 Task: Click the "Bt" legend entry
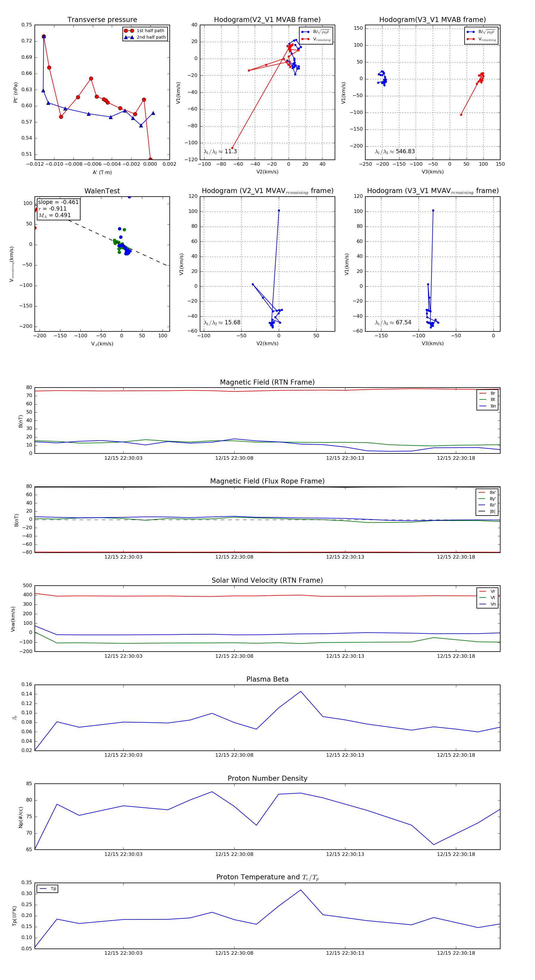click(x=488, y=399)
